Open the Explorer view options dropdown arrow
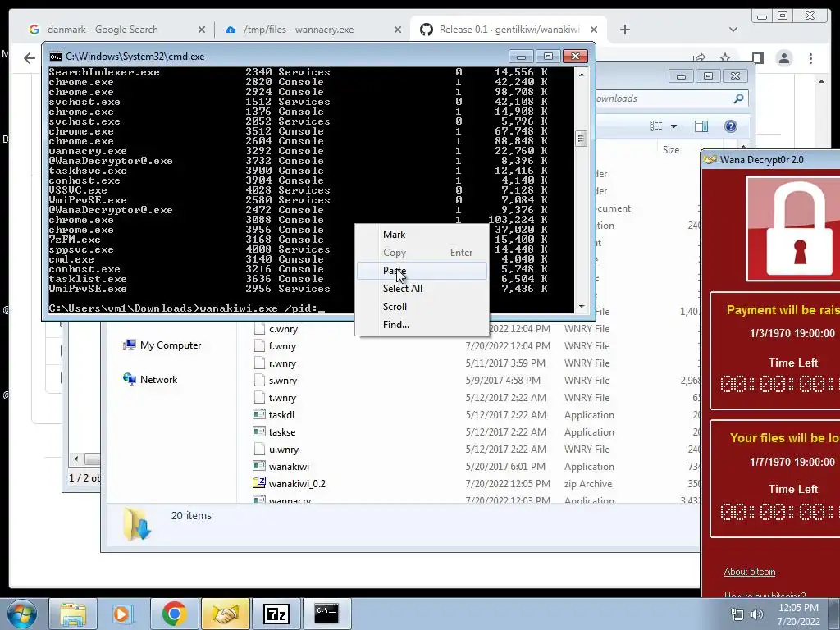 point(674,126)
